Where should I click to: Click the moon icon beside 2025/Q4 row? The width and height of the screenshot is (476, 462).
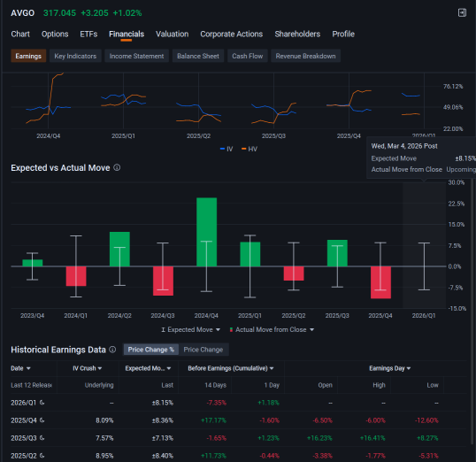tap(42, 420)
